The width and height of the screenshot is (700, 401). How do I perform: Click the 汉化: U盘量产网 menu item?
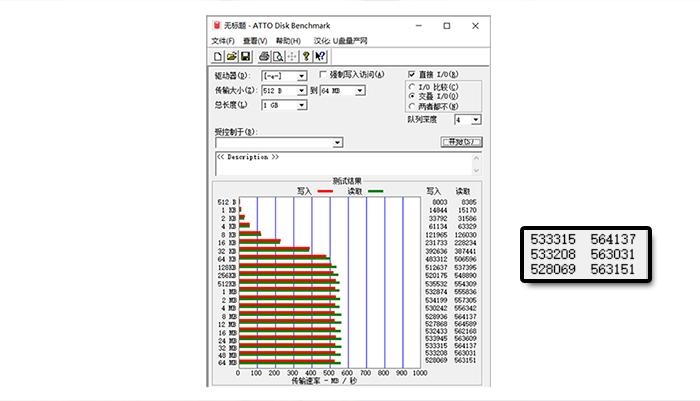tap(340, 41)
